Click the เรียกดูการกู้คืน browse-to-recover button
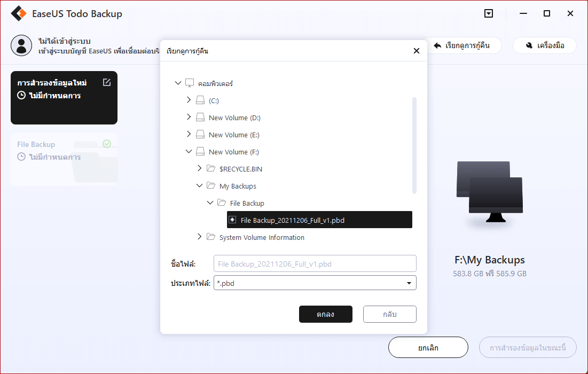588x374 pixels. click(x=462, y=45)
